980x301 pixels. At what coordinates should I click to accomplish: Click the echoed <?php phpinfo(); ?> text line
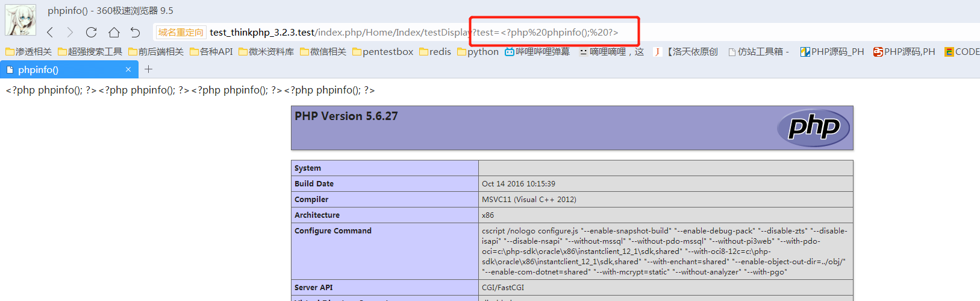(190, 90)
